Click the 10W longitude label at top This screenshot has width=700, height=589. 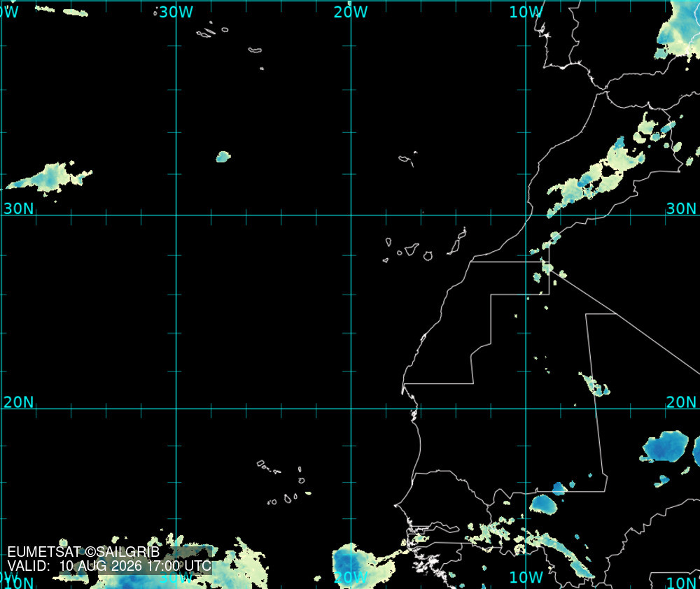[x=526, y=12]
